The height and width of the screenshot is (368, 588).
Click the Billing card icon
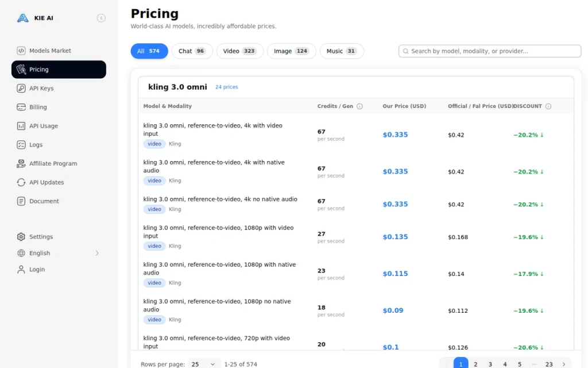pos(21,107)
